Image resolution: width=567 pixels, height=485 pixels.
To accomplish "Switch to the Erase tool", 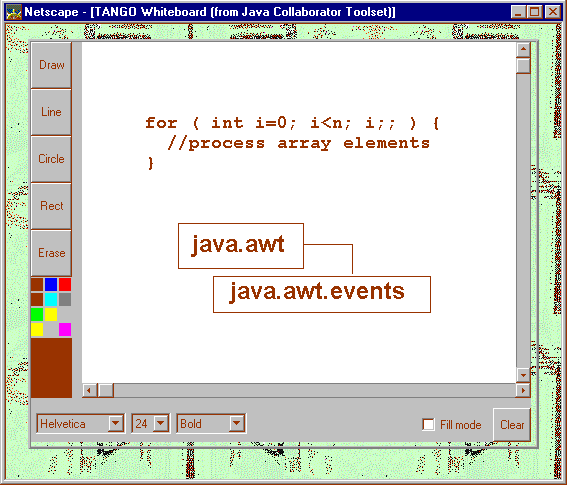I will (x=51, y=253).
